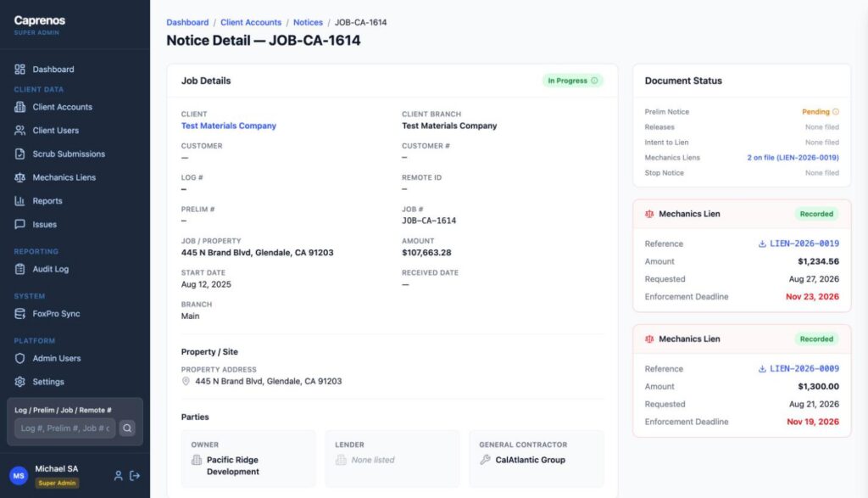This screenshot has height=498, width=868.
Task: Click scales icon on LIEN-2026-0019 card header
Action: 649,214
